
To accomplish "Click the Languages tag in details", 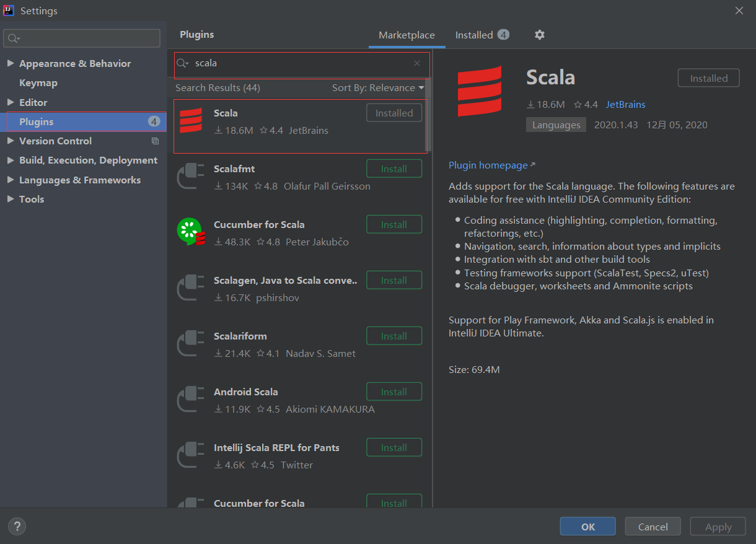I will coord(556,125).
